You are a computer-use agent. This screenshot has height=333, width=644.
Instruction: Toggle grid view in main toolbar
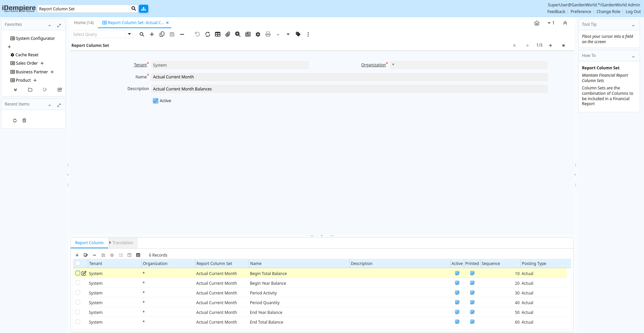tap(218, 34)
